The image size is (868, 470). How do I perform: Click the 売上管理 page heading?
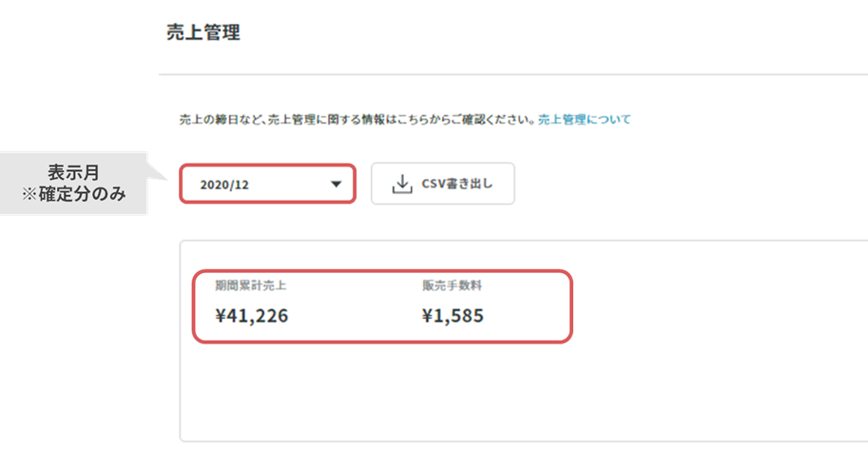pos(203,32)
